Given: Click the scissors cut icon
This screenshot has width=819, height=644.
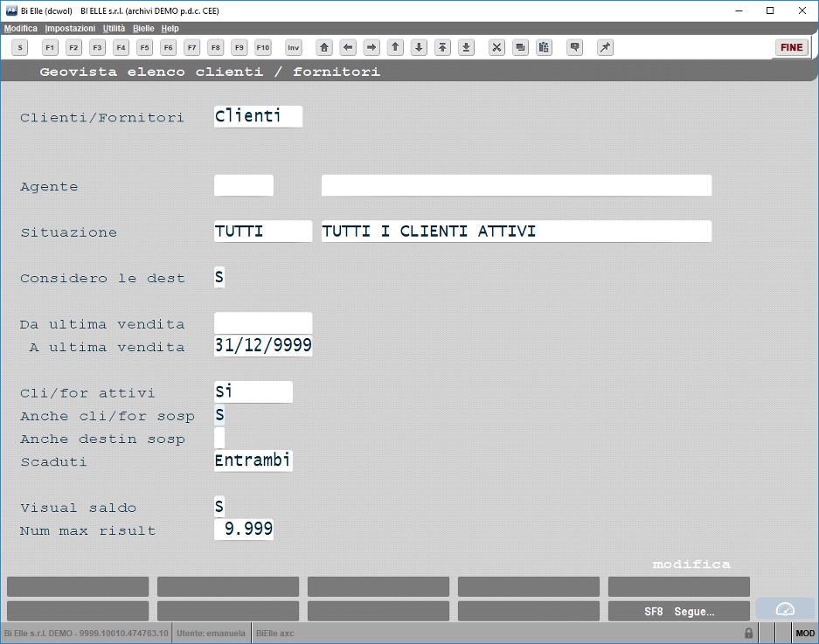Looking at the screenshot, I should [496, 48].
